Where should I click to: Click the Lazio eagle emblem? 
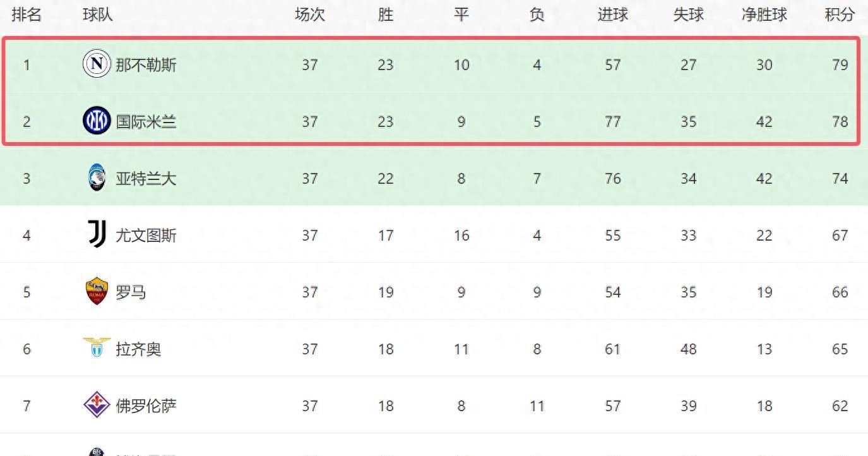tap(97, 347)
